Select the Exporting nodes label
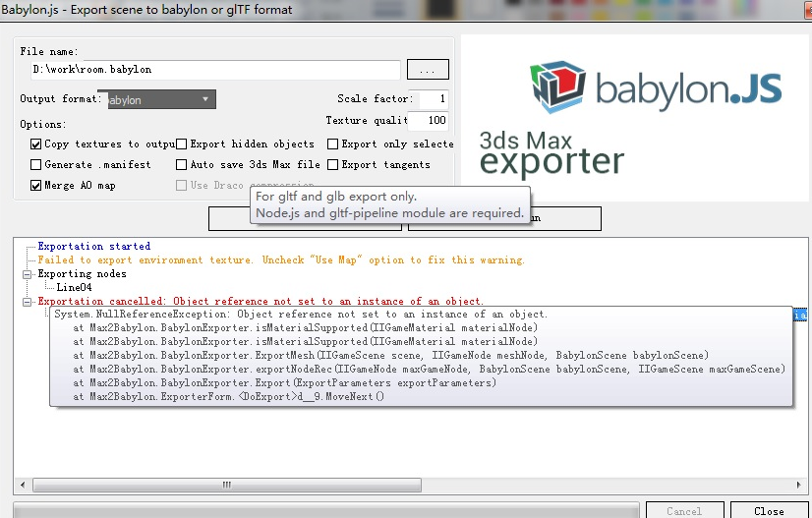The width and height of the screenshot is (812, 518). pos(82,273)
